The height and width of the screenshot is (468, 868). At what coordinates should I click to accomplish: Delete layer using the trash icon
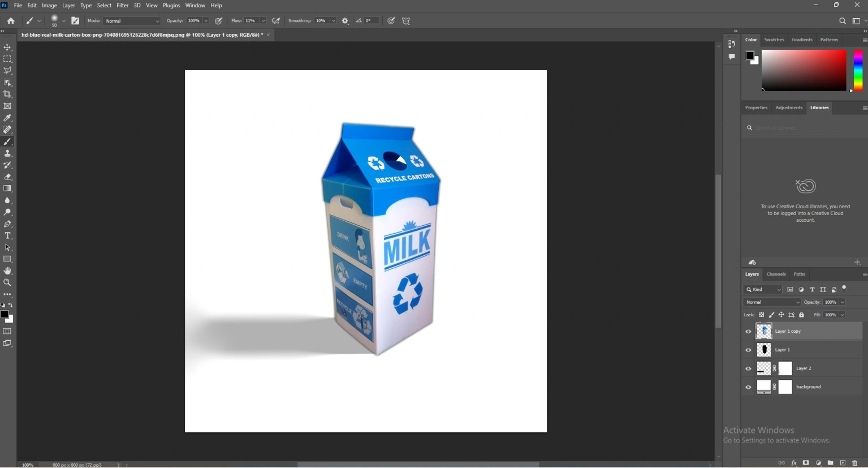click(x=854, y=463)
